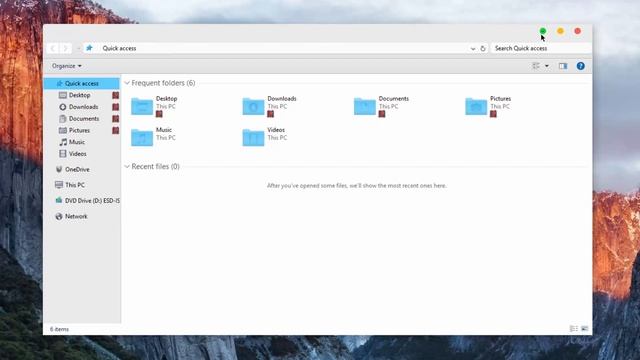Open OneDrive in the sidebar
This screenshot has width=640, height=360.
pyautogui.click(x=77, y=169)
